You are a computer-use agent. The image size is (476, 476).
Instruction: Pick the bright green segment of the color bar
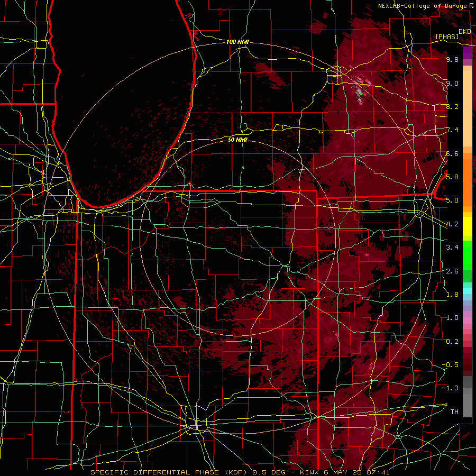pyautogui.click(x=467, y=255)
